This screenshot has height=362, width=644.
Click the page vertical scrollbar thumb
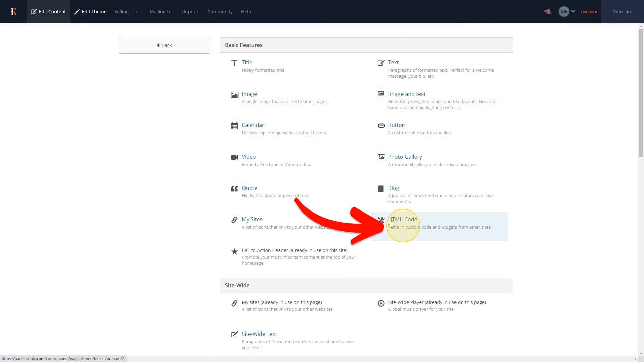[x=641, y=93]
